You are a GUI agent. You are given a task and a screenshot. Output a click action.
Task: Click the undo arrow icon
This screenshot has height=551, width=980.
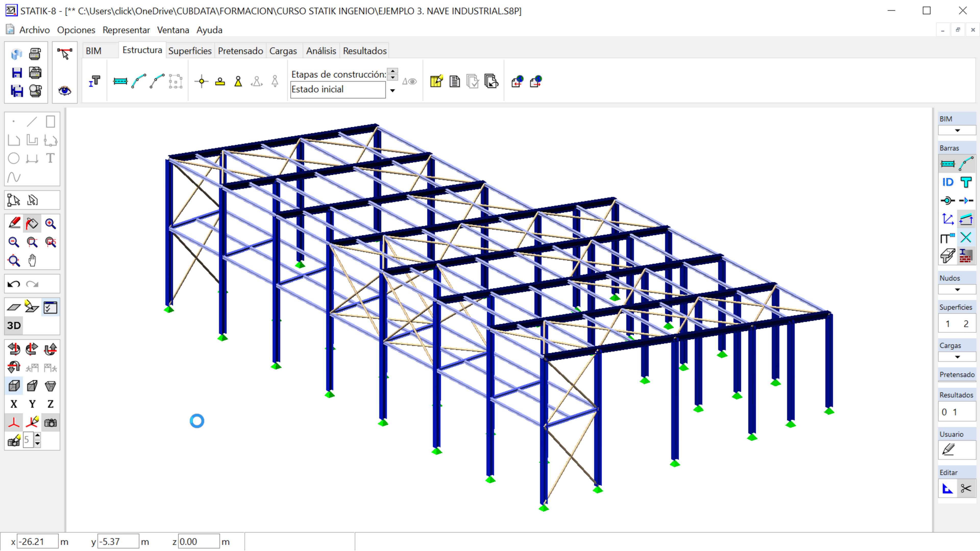pos(14,284)
